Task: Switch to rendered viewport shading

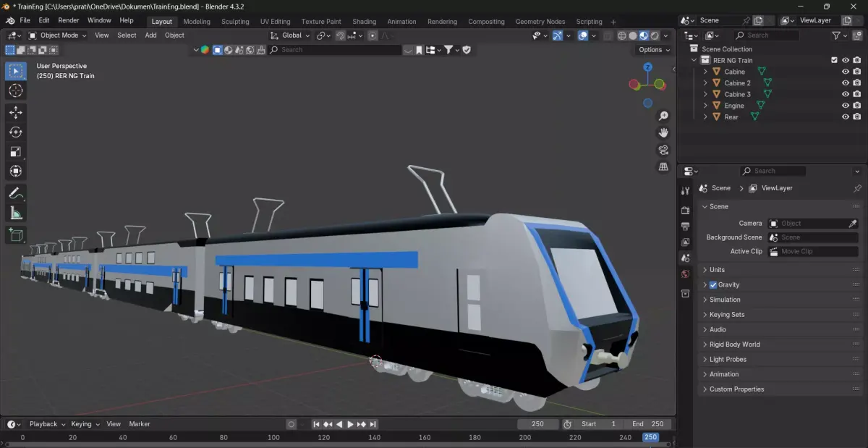Action: (x=655, y=35)
